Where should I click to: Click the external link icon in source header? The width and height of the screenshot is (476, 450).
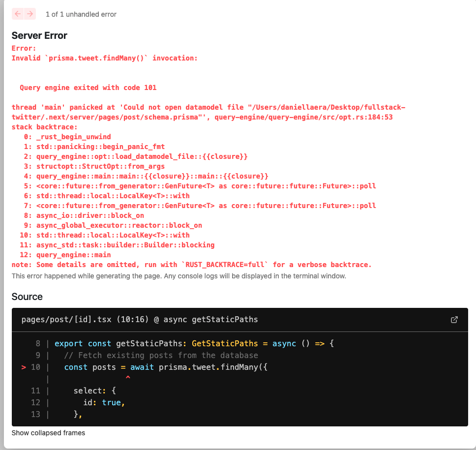point(453,319)
